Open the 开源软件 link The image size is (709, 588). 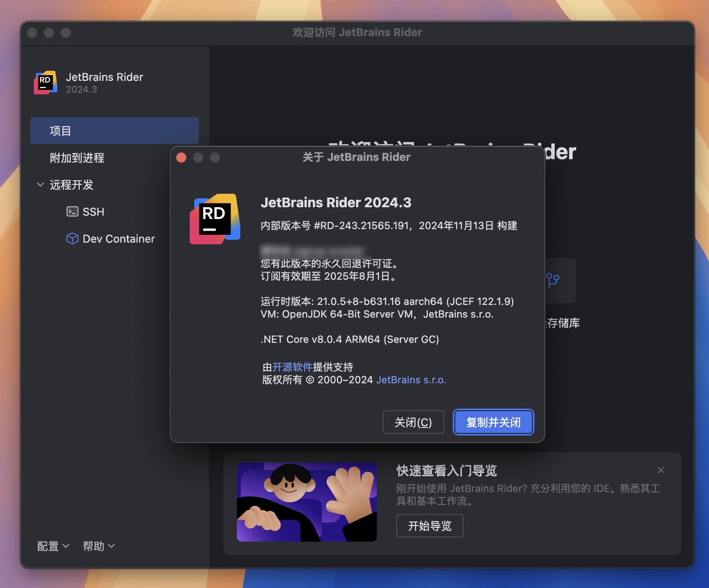292,367
